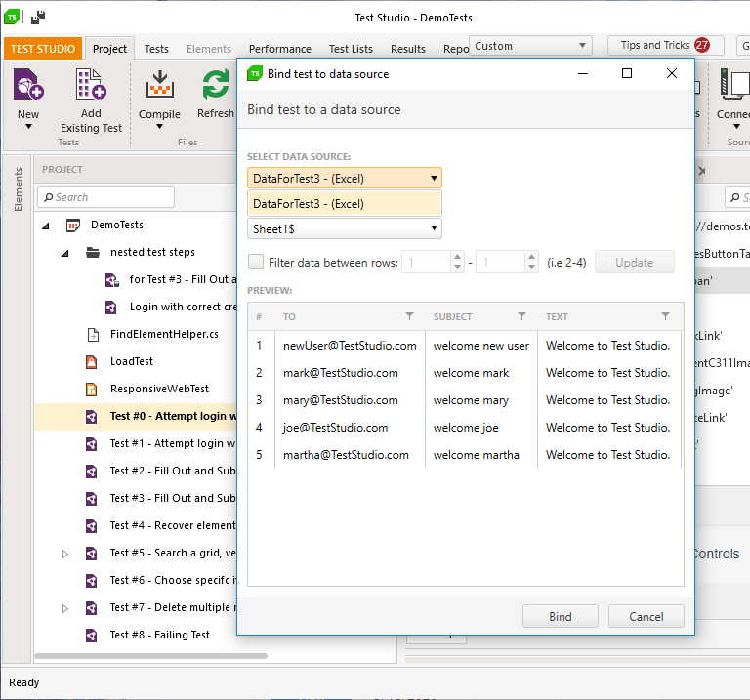Click the Tips and Tricks button
The image size is (750, 700).
pyautogui.click(x=665, y=45)
